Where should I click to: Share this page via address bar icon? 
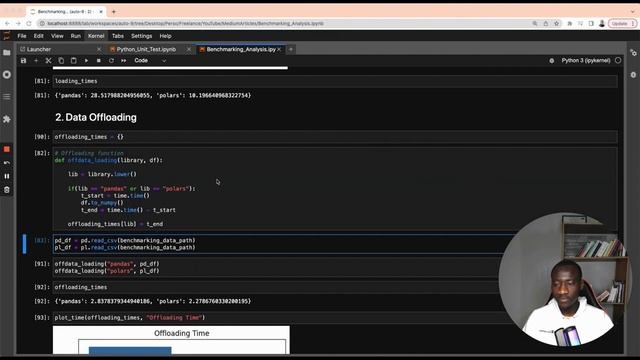[x=545, y=24]
